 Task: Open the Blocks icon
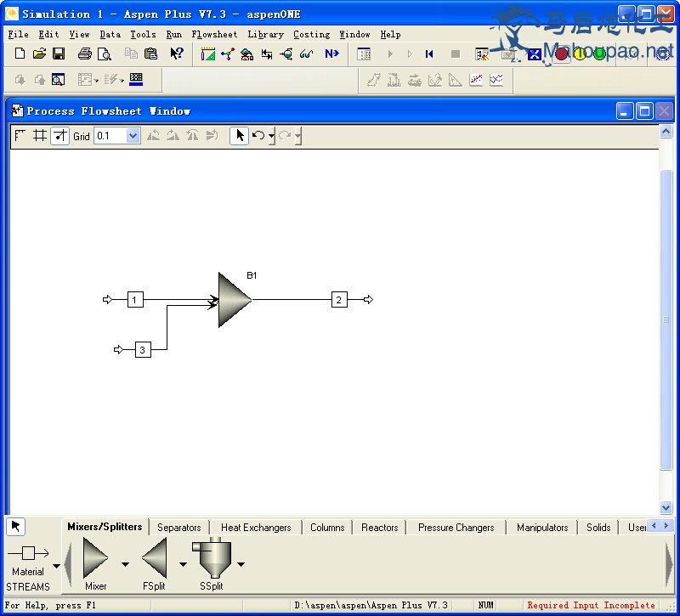coord(286,54)
